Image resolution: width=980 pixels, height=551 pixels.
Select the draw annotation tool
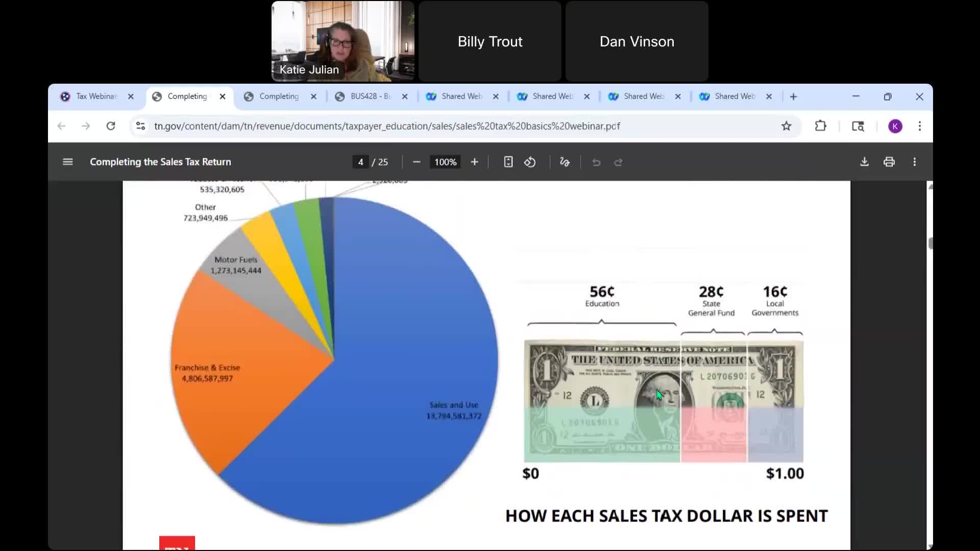[565, 162]
